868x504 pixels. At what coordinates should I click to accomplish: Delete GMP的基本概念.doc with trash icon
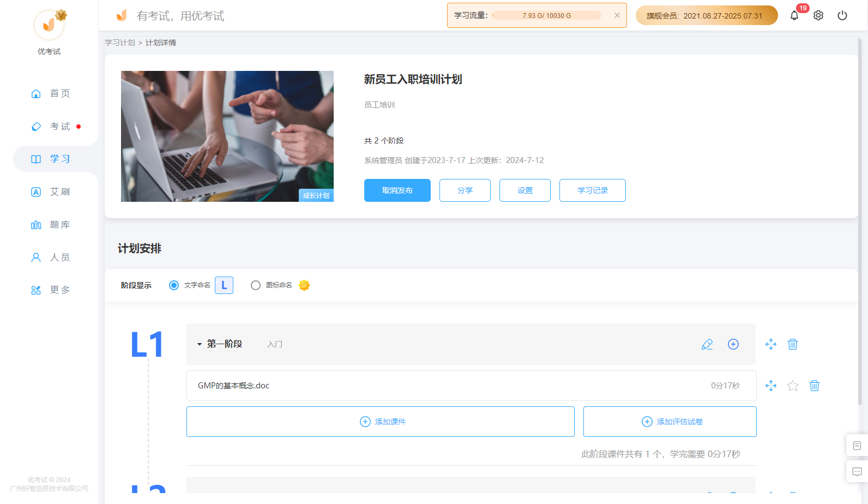pos(815,386)
